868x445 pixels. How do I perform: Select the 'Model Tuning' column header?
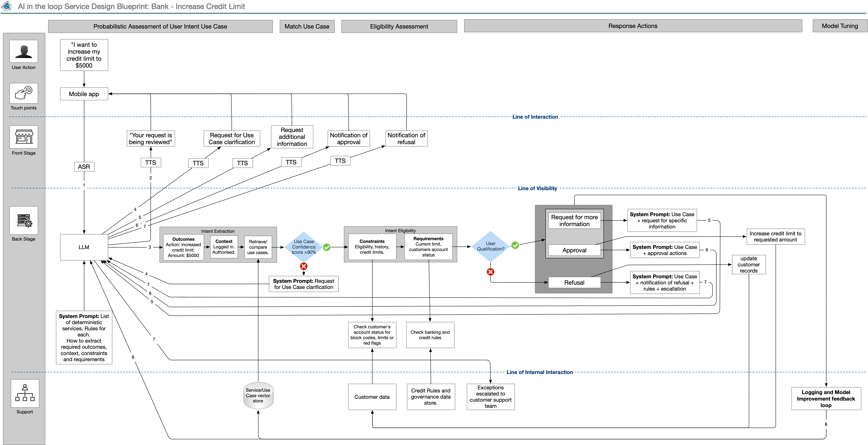click(x=840, y=26)
